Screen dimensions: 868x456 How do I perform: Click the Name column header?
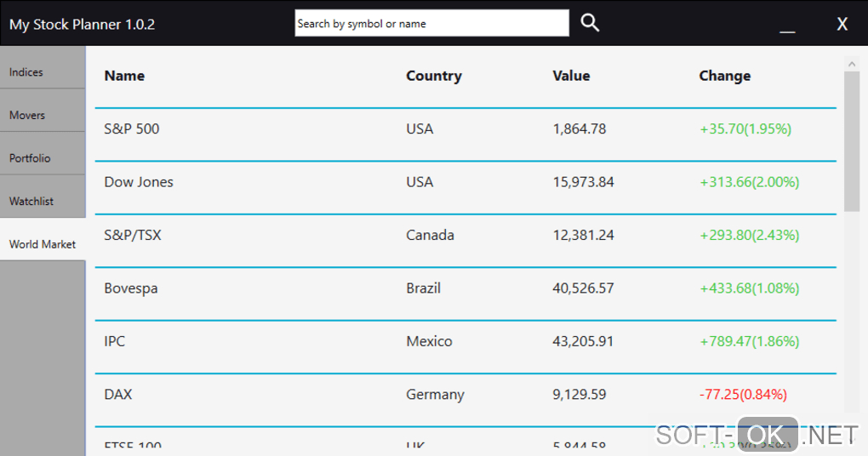tap(124, 76)
